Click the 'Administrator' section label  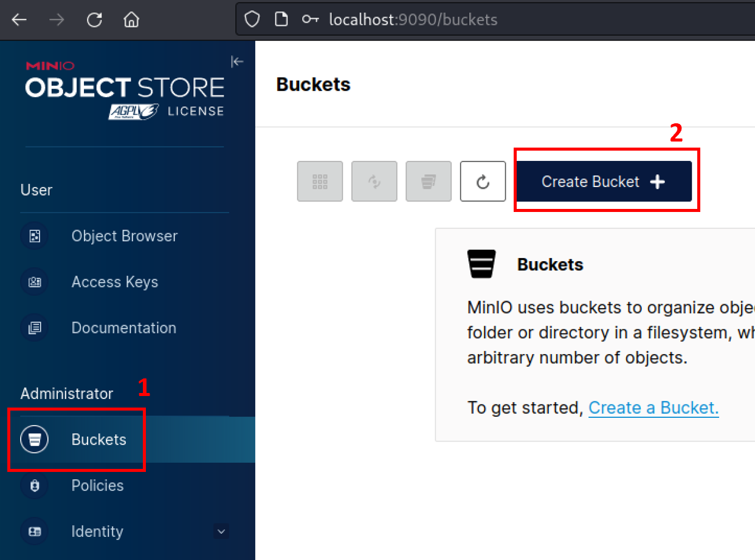coord(67,394)
